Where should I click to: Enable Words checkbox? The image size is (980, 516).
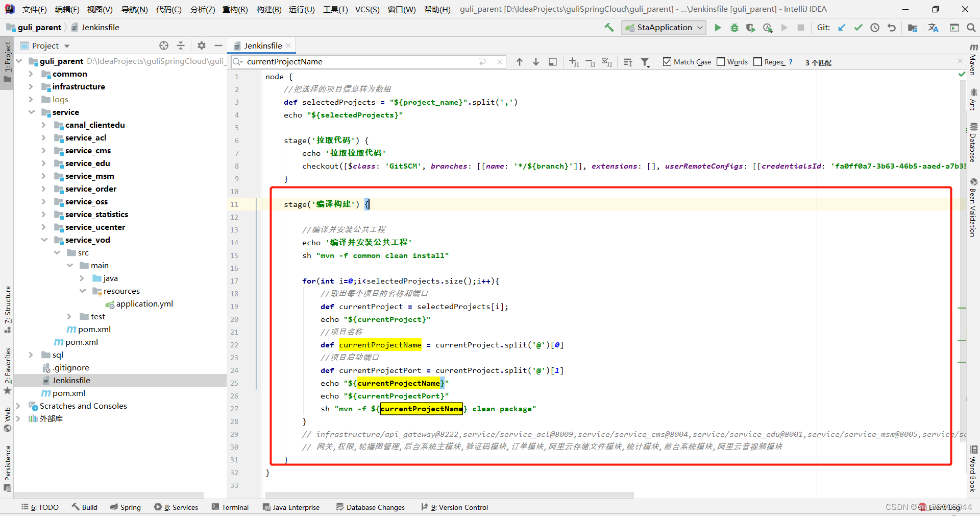point(721,62)
